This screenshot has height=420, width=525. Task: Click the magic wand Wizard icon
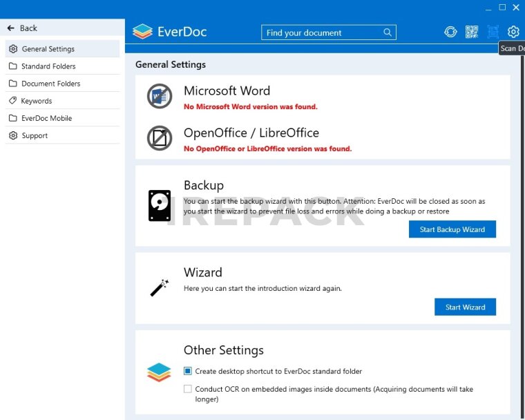point(160,287)
